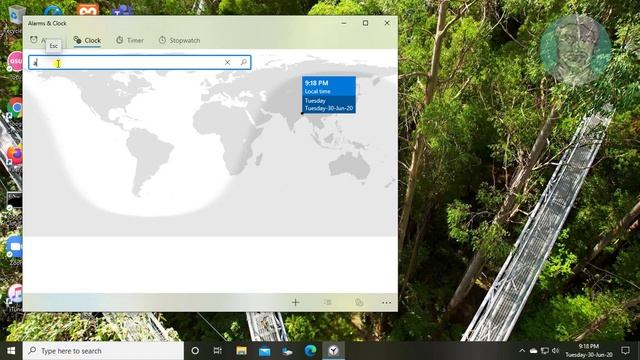Open the Stopwatch tab

tap(179, 40)
